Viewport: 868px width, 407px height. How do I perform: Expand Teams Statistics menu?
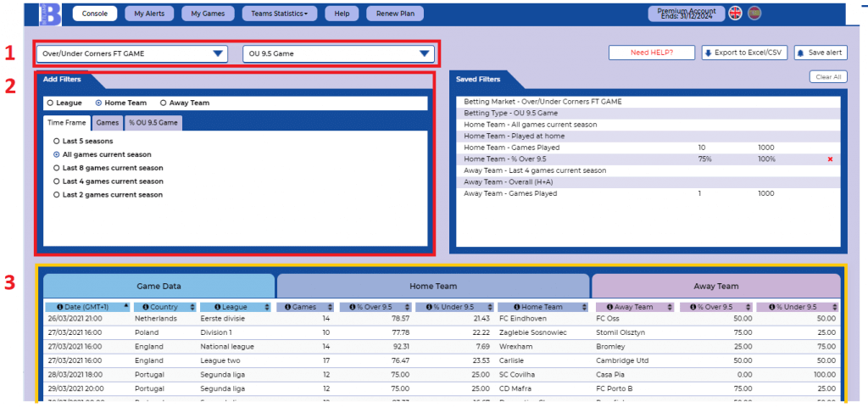coord(279,14)
